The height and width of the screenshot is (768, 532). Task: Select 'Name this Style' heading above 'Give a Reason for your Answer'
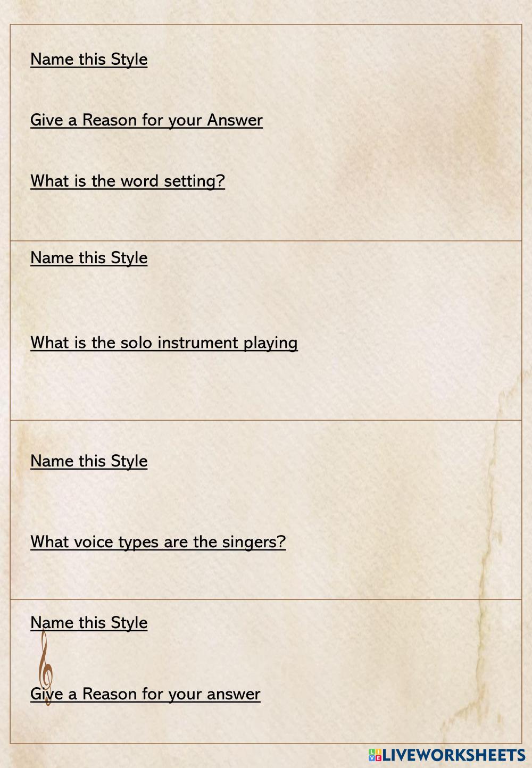tap(89, 59)
